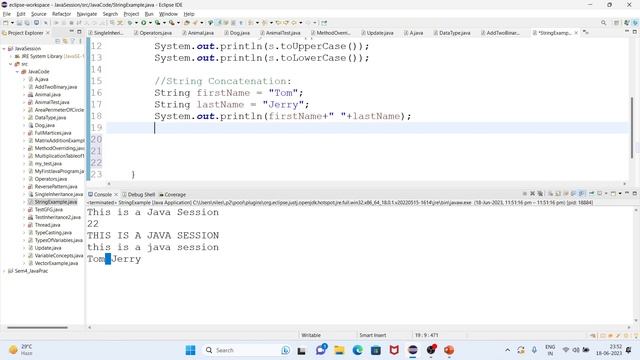Open the Refactor menu
This screenshot has width=640, height=360.
click(61, 14)
